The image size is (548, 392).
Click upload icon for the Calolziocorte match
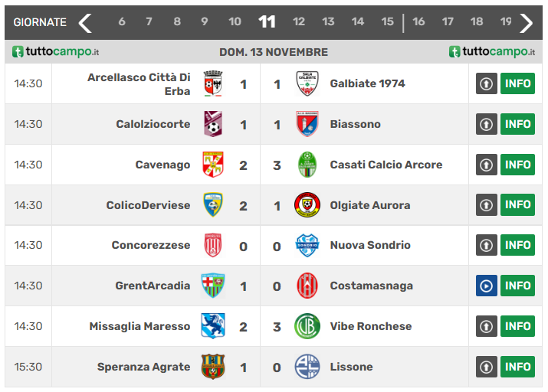point(487,124)
